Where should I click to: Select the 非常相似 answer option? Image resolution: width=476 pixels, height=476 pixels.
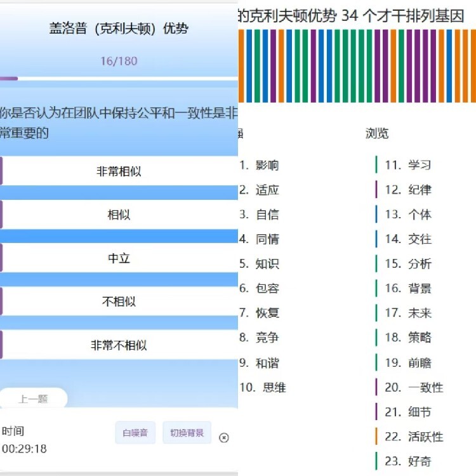[x=119, y=171]
